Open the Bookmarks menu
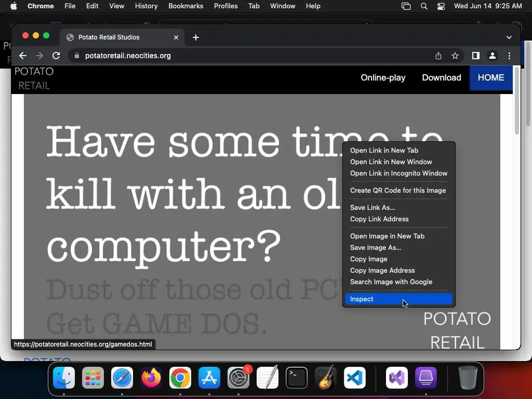Screen dimensions: 532x399 (x=185, y=6)
